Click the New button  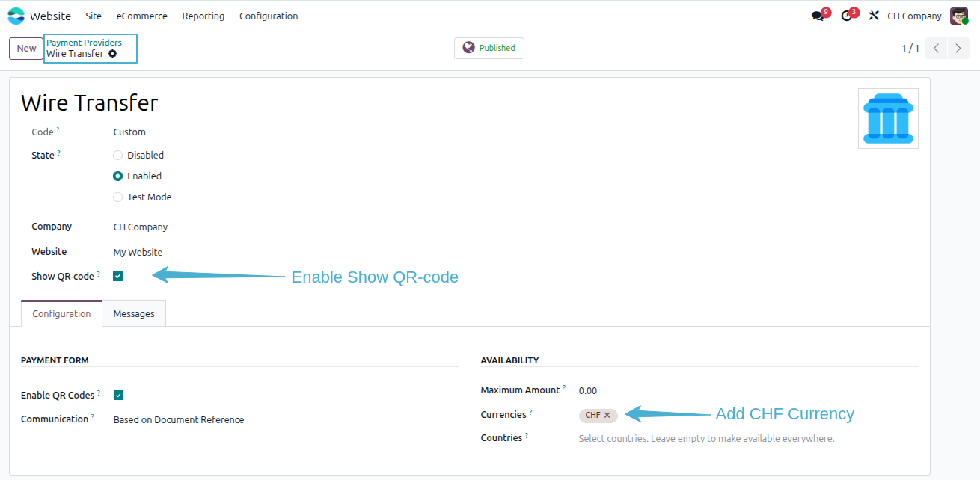point(26,49)
